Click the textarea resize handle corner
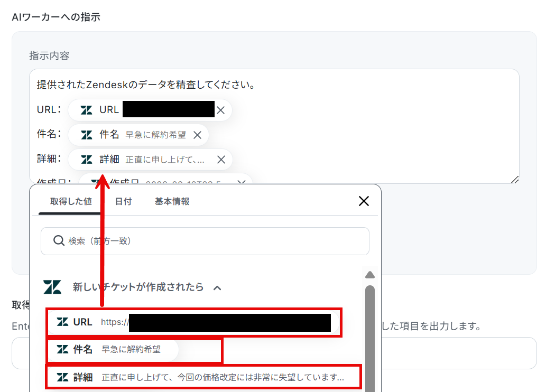 pyautogui.click(x=515, y=180)
